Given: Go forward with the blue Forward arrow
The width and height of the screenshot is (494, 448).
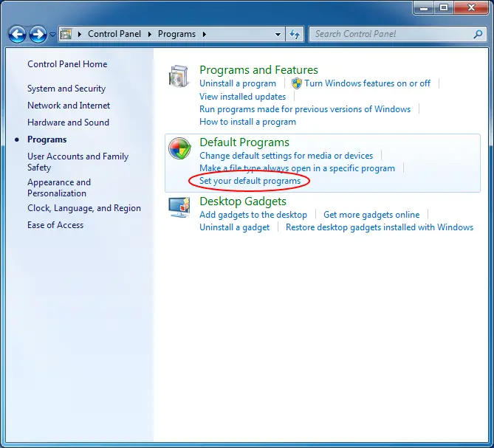Looking at the screenshot, I should [38, 34].
